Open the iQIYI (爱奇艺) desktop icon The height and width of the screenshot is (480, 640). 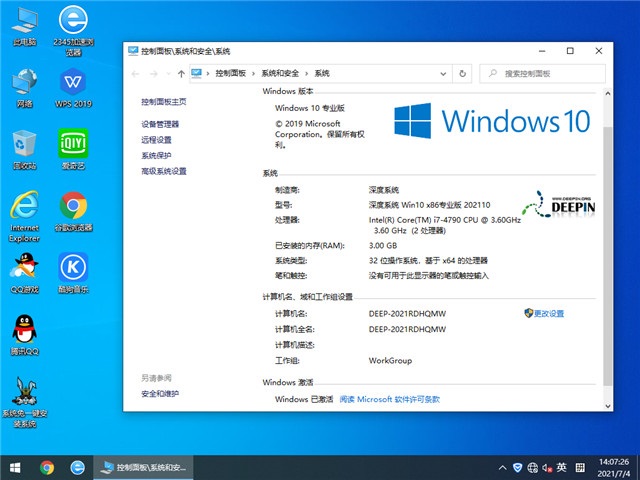click(71, 146)
